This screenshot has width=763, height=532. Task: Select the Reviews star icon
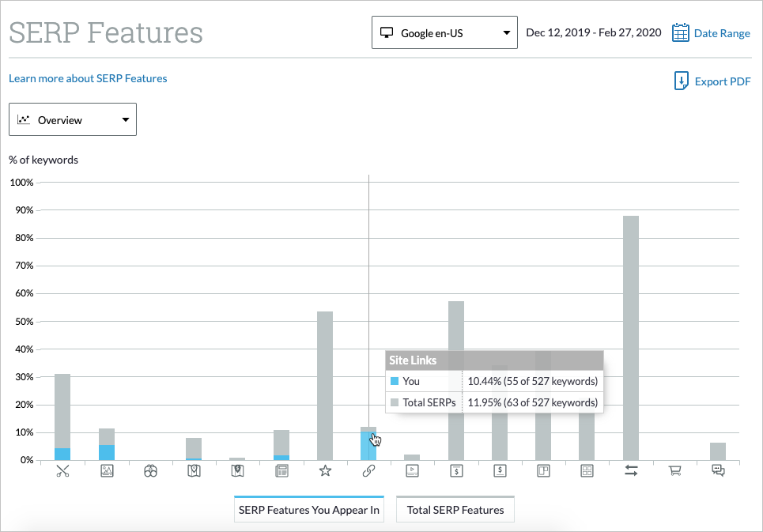coord(325,470)
